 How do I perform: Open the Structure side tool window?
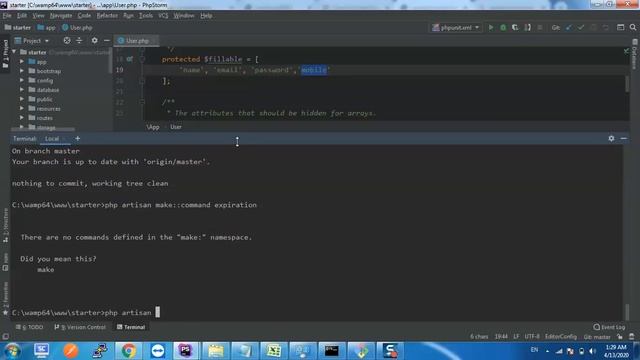(x=5, y=226)
